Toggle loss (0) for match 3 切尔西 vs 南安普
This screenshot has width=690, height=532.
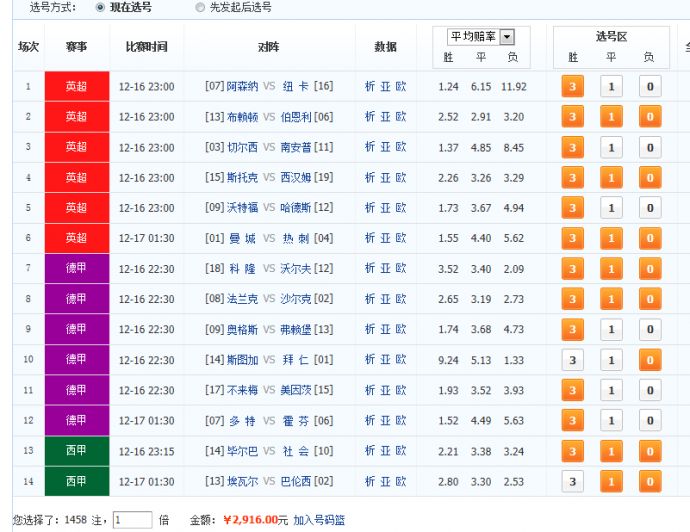pos(650,147)
